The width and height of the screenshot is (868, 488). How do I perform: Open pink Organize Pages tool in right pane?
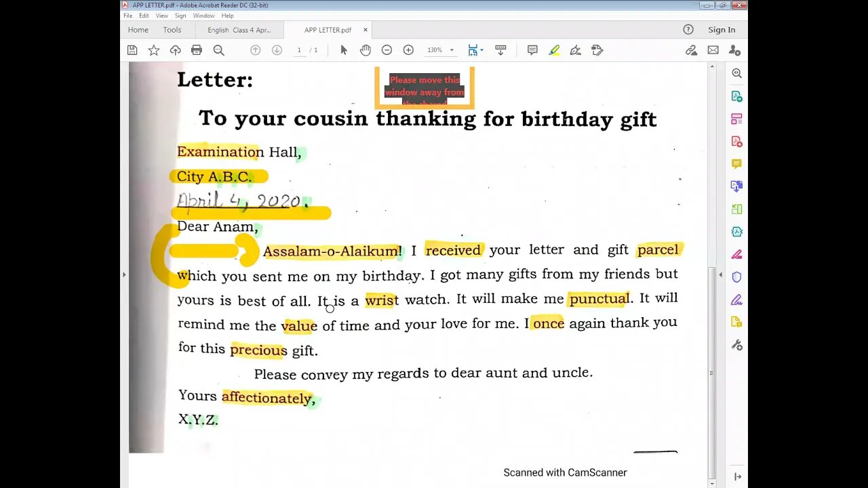click(737, 119)
